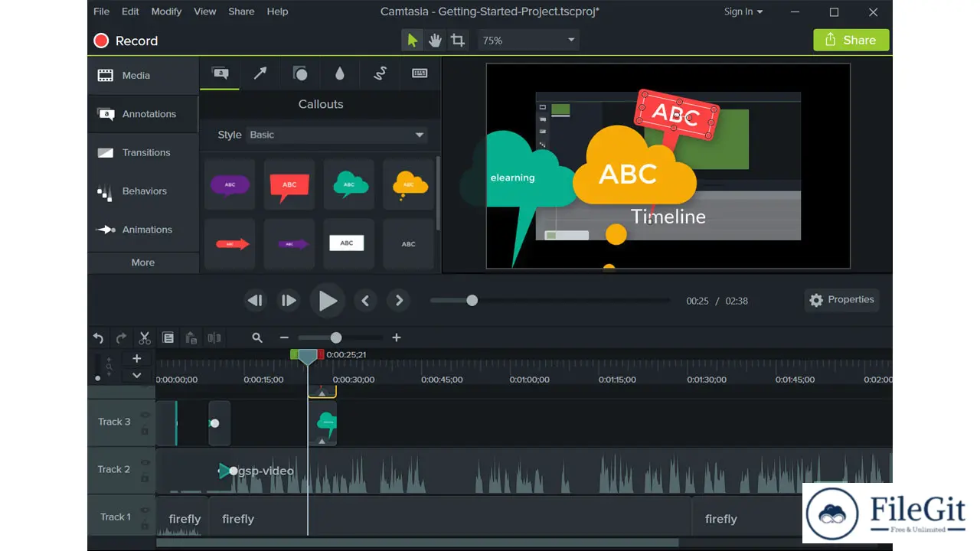The width and height of the screenshot is (980, 551).
Task: Open the Edit menu
Action: [130, 11]
